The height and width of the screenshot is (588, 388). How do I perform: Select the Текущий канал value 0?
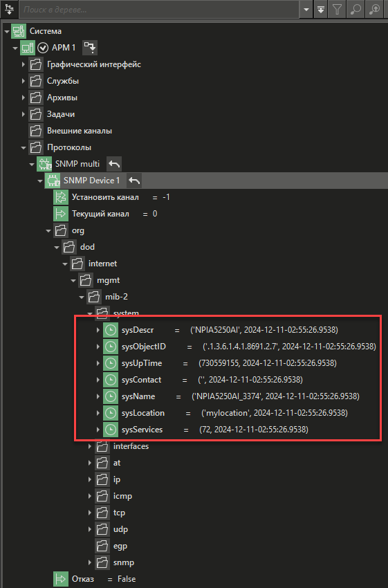click(x=155, y=214)
